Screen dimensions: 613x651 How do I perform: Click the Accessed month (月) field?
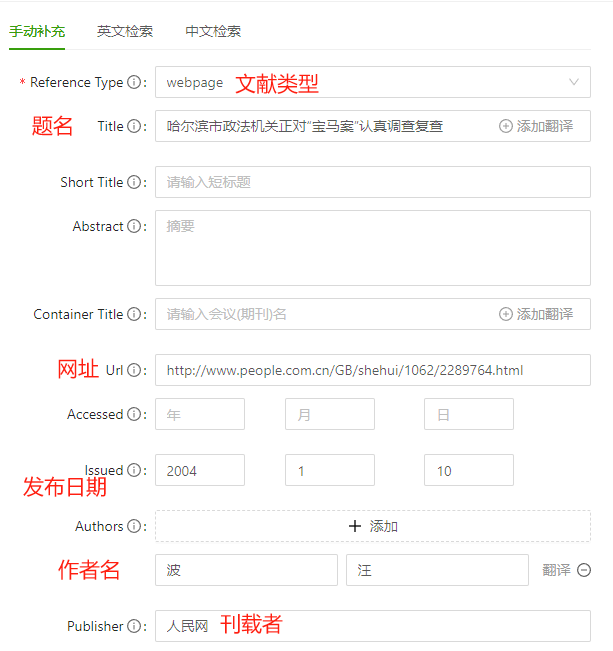point(330,414)
